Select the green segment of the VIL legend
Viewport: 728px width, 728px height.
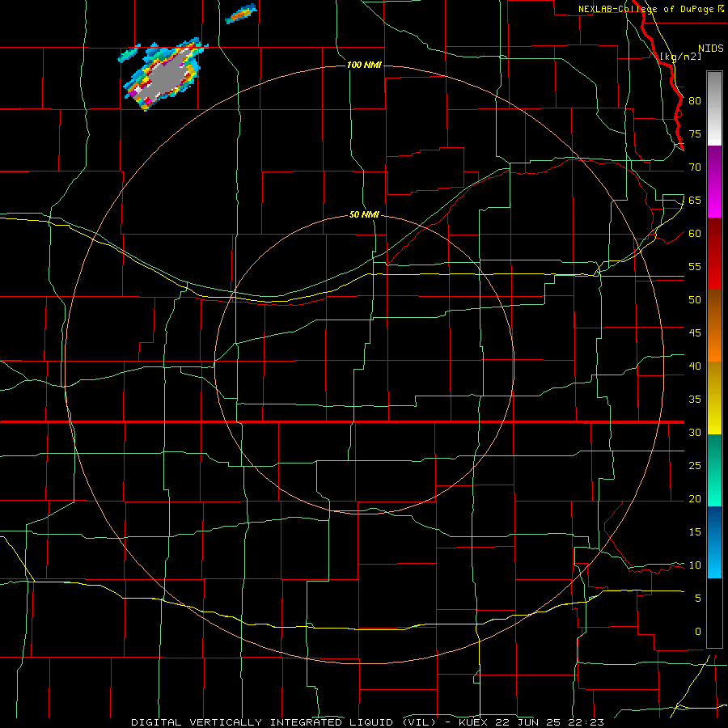(714, 470)
